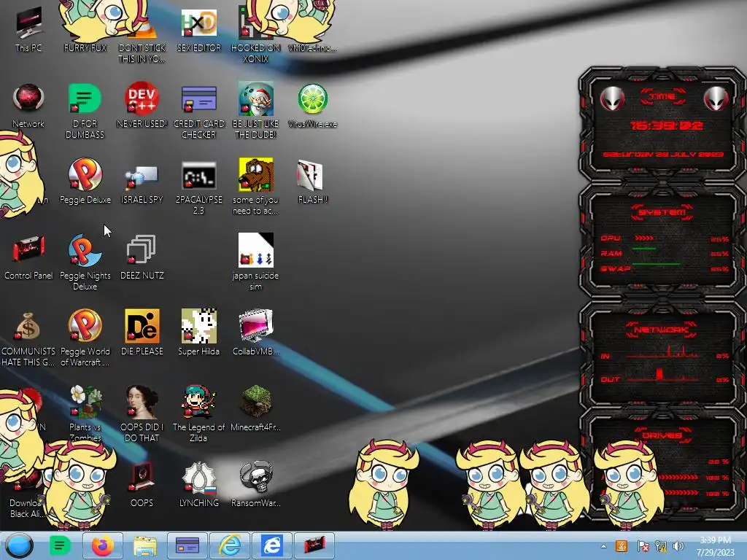Click the Windows Start orb

coord(20,545)
